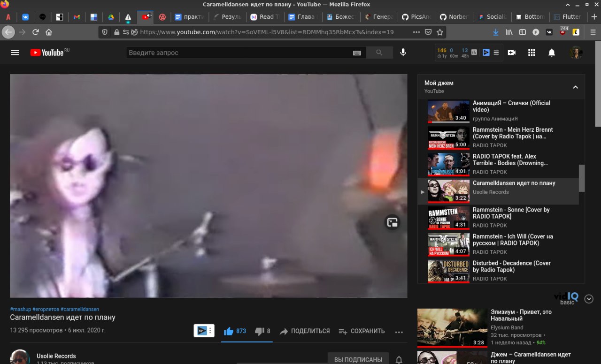Collapse the Мой джем playlist panel
Viewport: 601px width, 364px height.
pyautogui.click(x=575, y=87)
